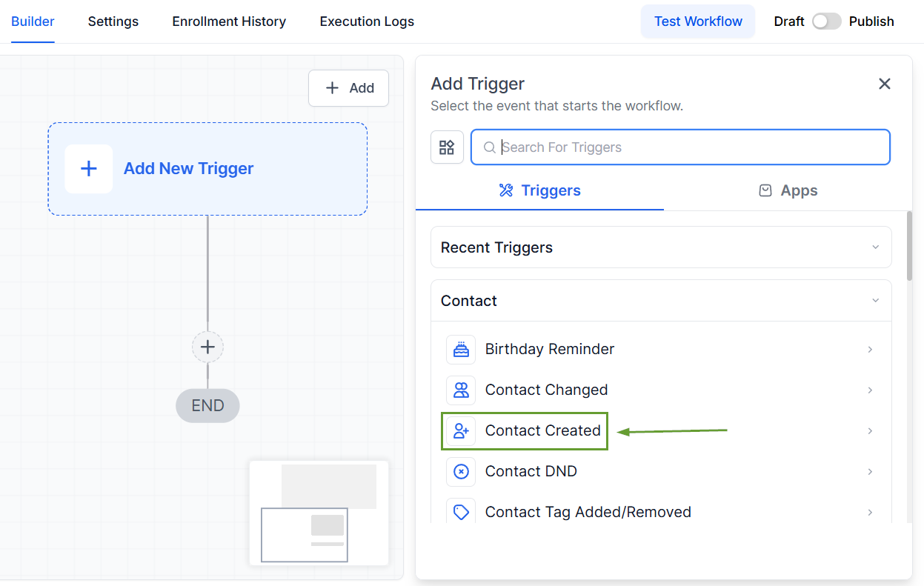Click the grid view icon beside search
The width and height of the screenshot is (924, 586).
(x=447, y=147)
